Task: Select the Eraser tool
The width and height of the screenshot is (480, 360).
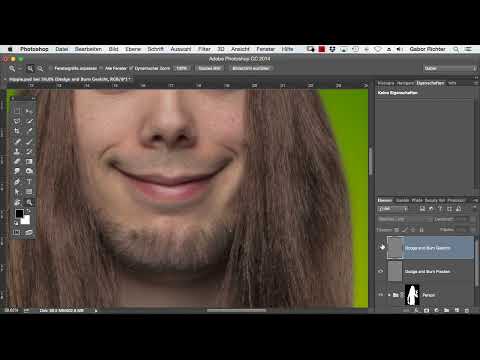Action: (17, 161)
